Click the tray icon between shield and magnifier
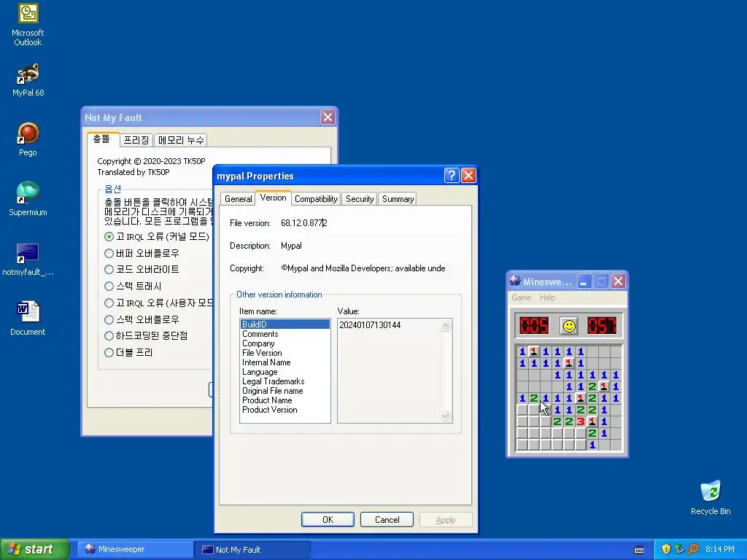This screenshot has height=560, width=747. (x=680, y=549)
